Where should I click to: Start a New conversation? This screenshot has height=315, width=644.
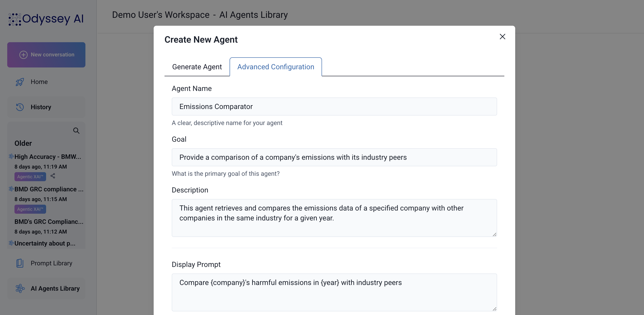(46, 55)
